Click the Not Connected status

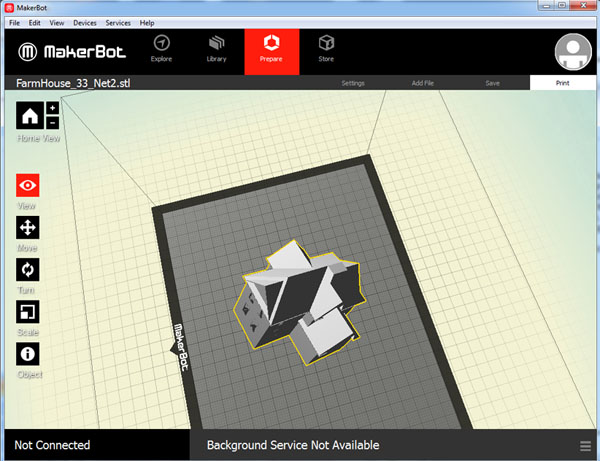click(x=52, y=445)
